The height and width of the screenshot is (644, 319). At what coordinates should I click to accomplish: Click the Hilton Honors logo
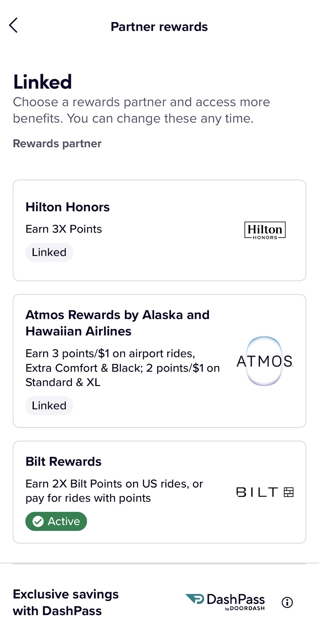tap(265, 230)
